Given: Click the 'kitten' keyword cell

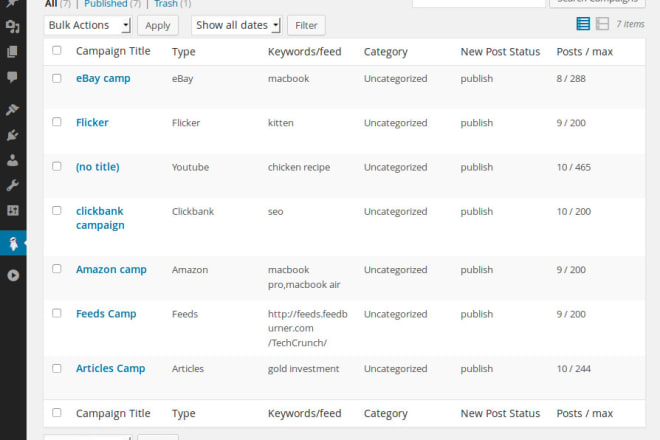Looking at the screenshot, I should (x=281, y=123).
